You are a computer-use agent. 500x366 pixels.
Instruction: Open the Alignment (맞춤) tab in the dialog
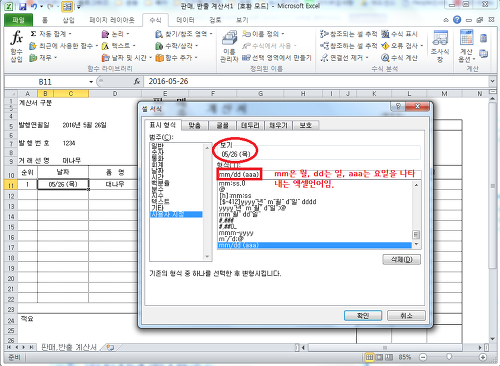coord(194,125)
